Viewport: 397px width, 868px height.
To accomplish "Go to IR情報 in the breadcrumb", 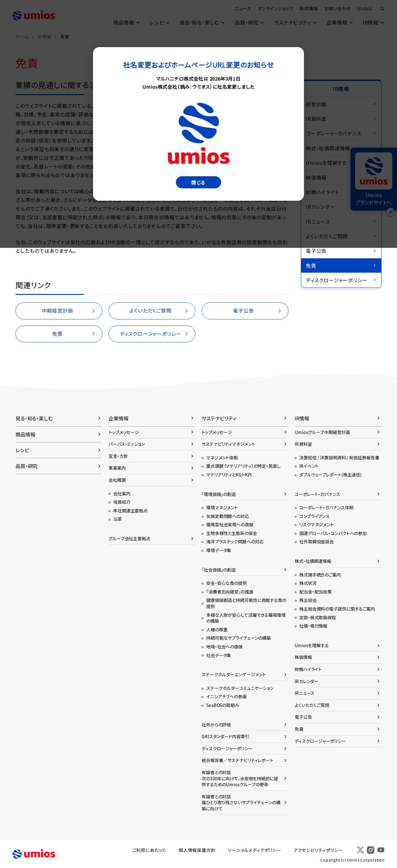I will tap(44, 37).
